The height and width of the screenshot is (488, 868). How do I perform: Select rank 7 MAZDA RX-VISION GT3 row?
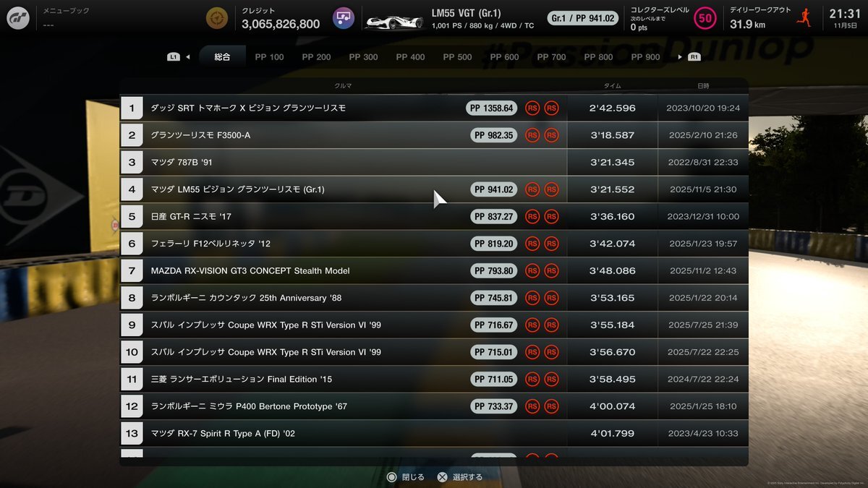[x=434, y=271]
